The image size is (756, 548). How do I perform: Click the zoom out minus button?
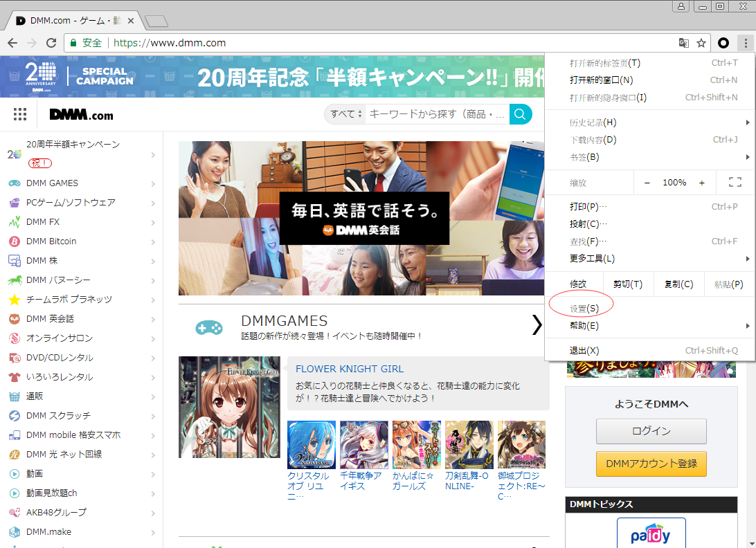pyautogui.click(x=647, y=183)
